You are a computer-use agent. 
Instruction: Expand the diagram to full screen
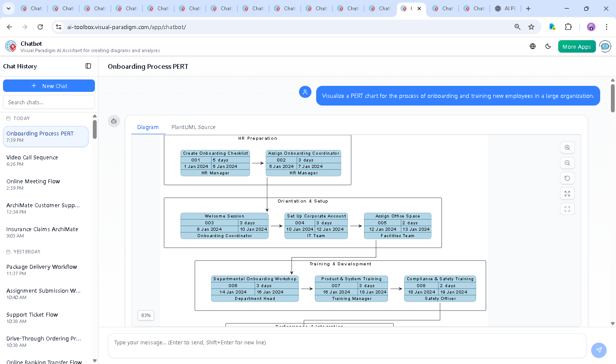[567, 194]
